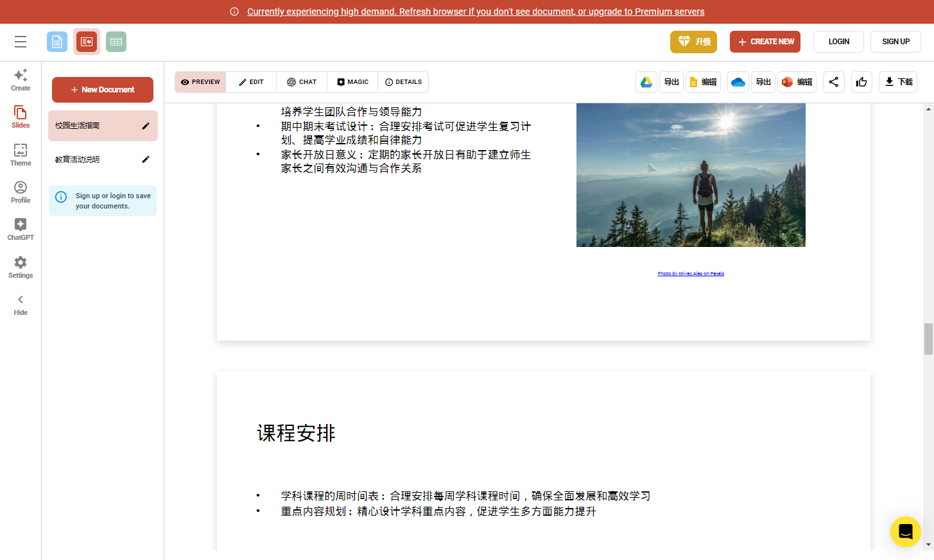The image size is (934, 560).
Task: Show the Details tab
Action: tap(403, 82)
